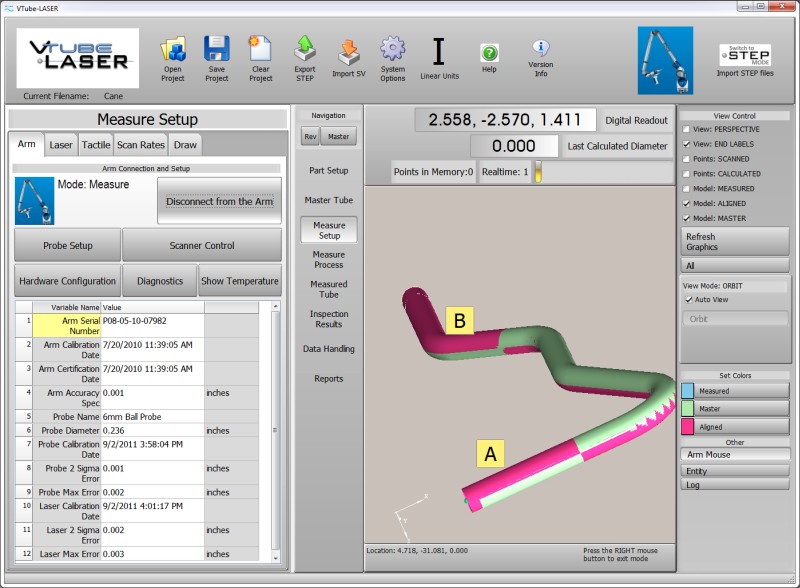Click the Save Project floppy icon
Screen dimensions: 800x588
coord(217,50)
